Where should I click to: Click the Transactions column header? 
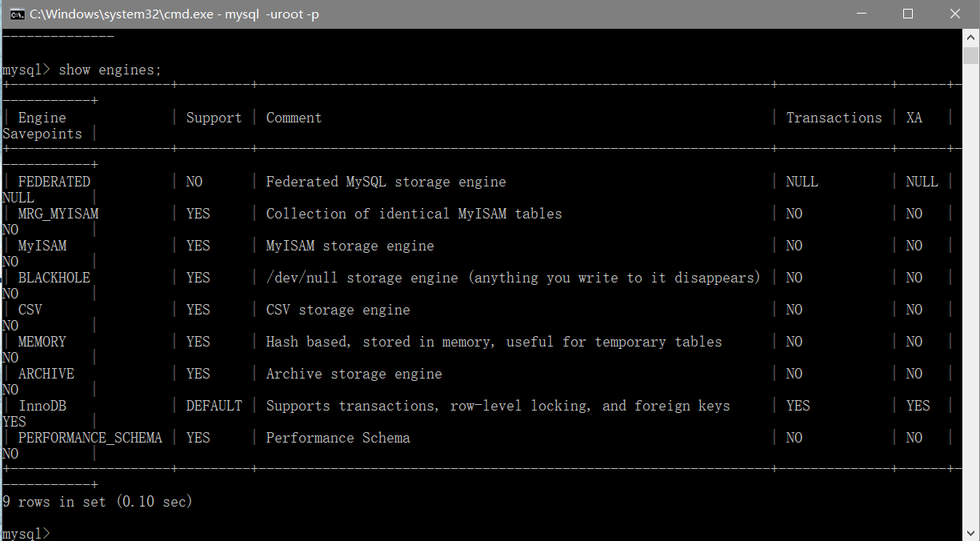(x=834, y=118)
